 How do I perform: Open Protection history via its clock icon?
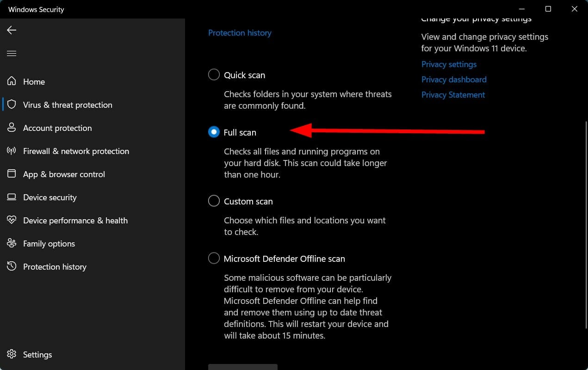tap(11, 266)
